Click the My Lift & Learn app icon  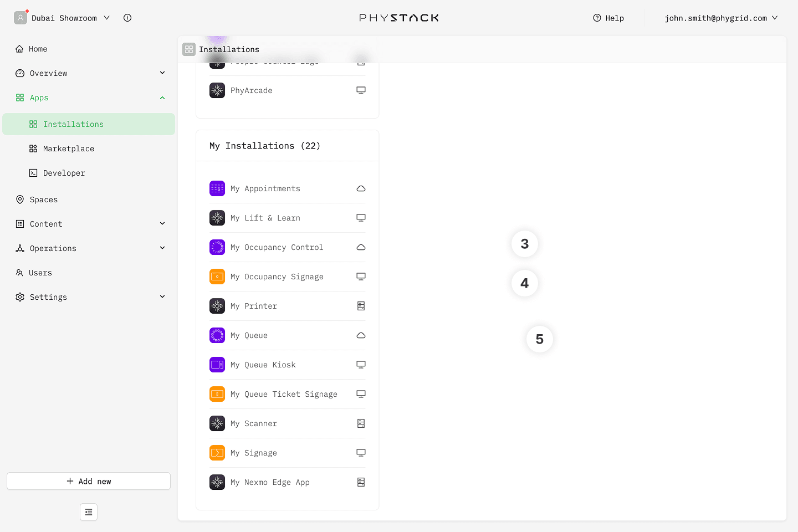pos(217,218)
